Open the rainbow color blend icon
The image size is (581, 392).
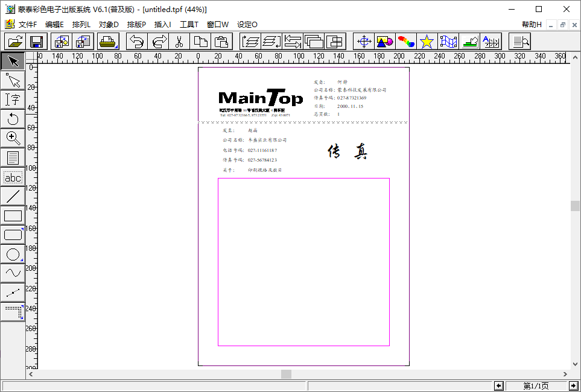(x=406, y=42)
